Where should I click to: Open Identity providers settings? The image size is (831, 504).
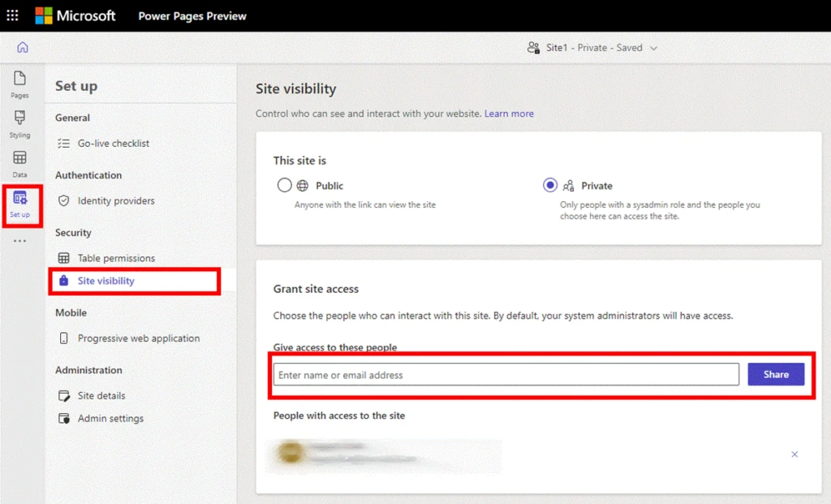tap(115, 201)
